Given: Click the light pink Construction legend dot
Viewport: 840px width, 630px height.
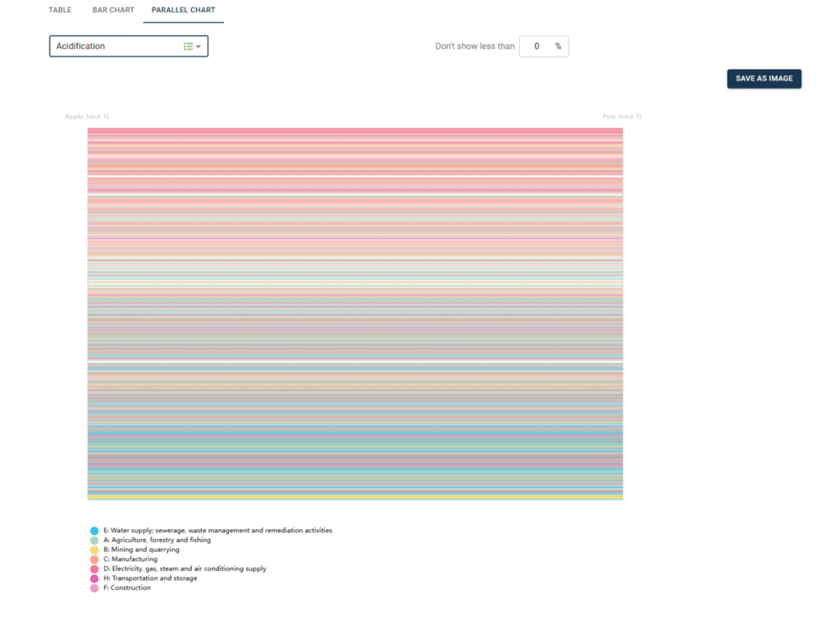Looking at the screenshot, I should (x=94, y=588).
